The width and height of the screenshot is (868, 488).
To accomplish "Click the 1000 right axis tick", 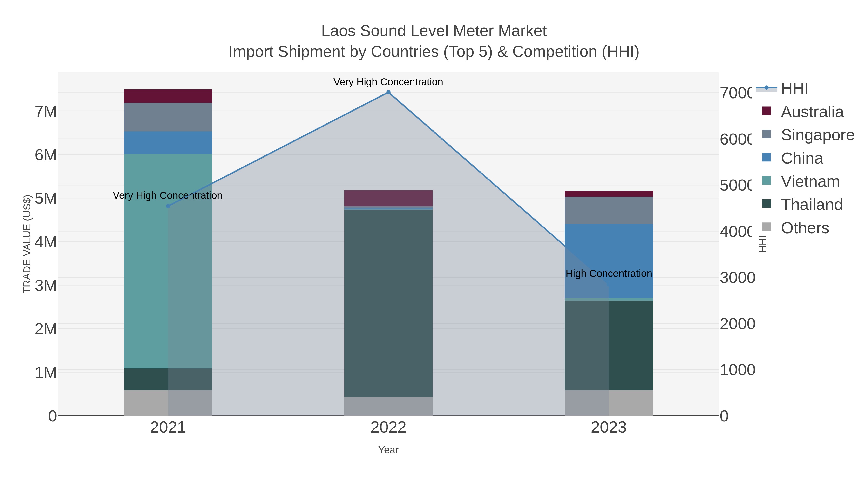I will (738, 370).
